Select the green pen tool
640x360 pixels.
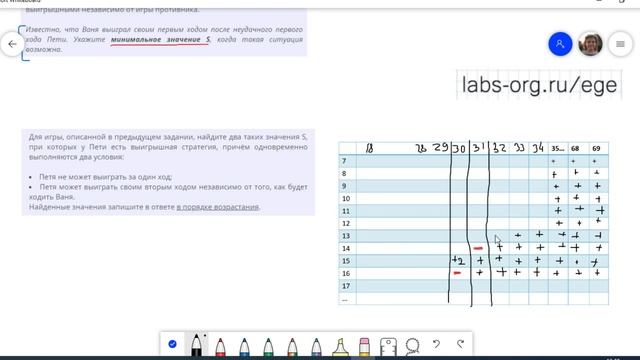coord(268,347)
